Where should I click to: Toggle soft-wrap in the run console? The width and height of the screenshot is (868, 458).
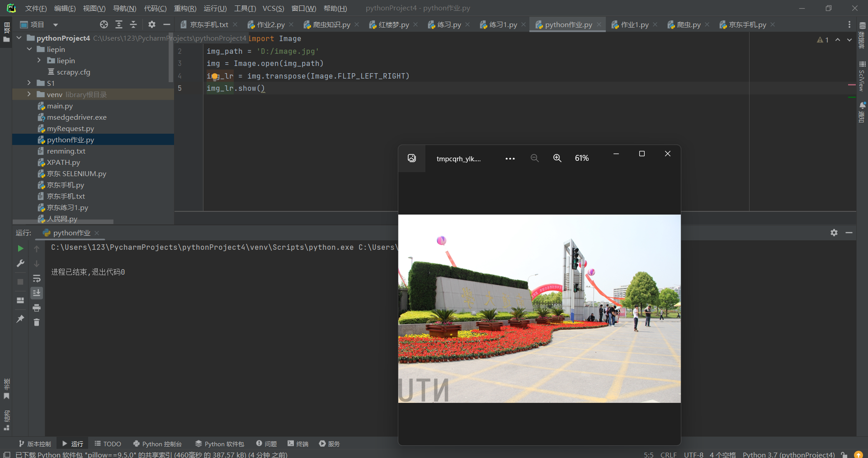pos(37,279)
